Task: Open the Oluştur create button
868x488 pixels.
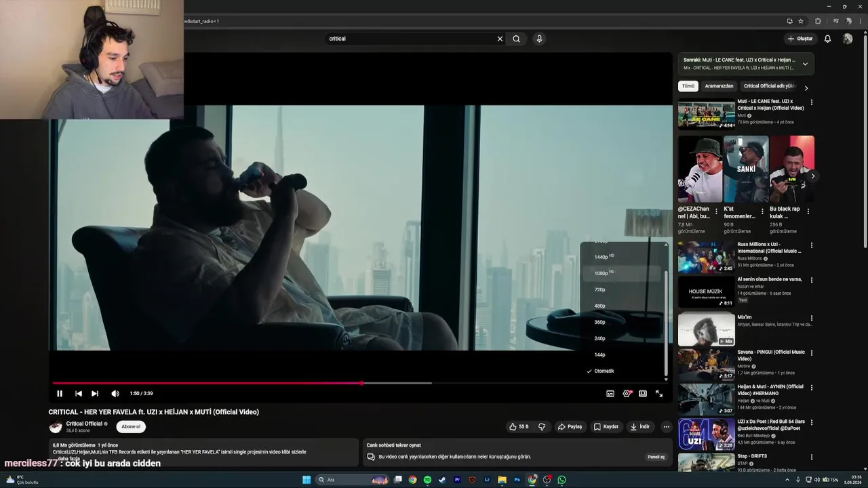Action: (x=800, y=39)
